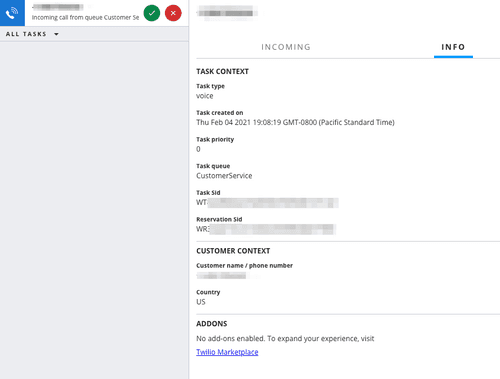
Task: Click the task created on timestamp
Action: tap(295, 122)
